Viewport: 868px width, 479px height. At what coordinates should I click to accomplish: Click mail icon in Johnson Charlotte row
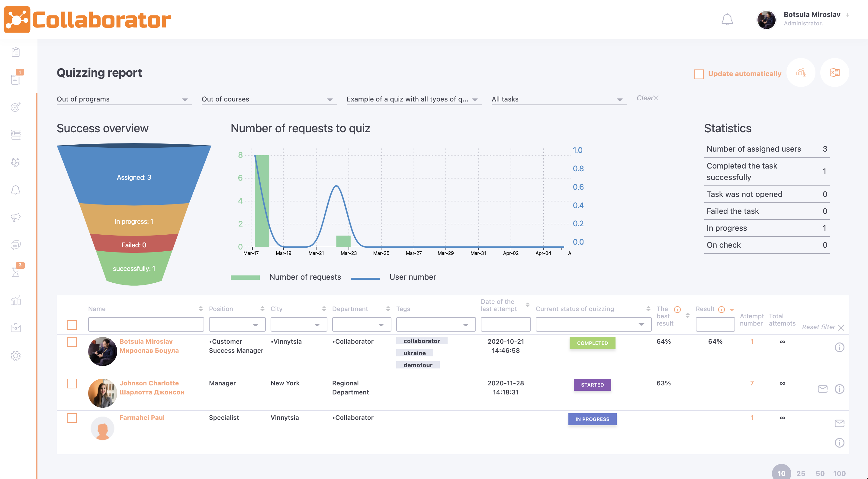[x=822, y=389]
